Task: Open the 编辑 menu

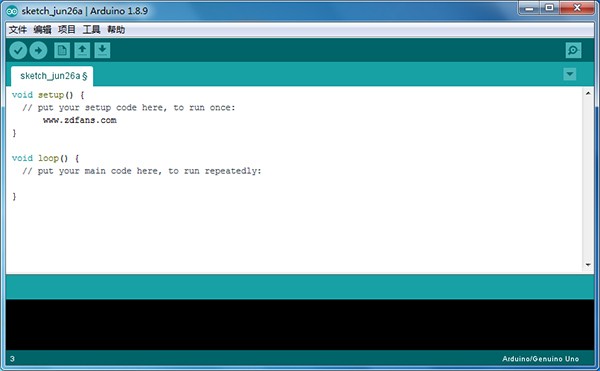Action: [x=42, y=29]
